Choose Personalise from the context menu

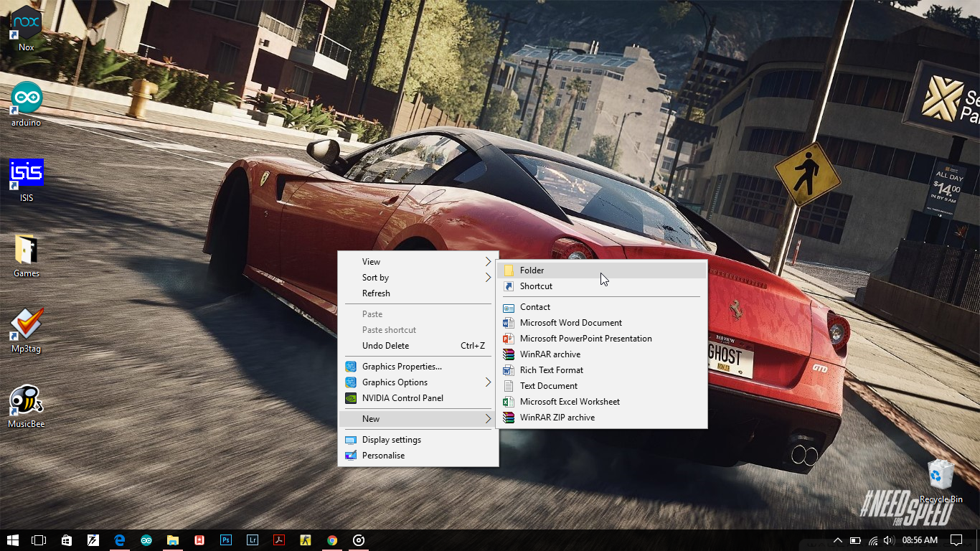418,456
